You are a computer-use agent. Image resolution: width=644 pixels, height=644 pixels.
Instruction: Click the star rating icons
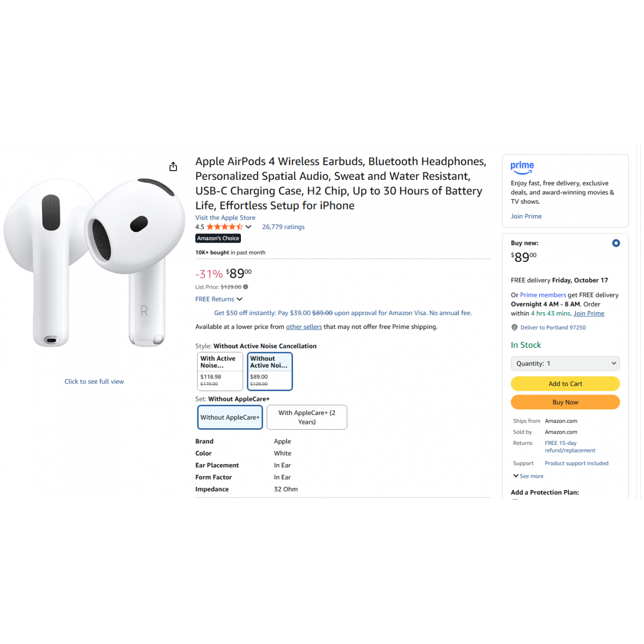point(225,227)
